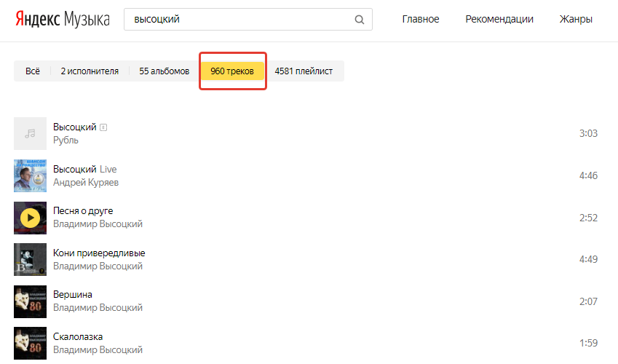The width and height of the screenshot is (618, 364).
Task: Open Главное in the top navigation
Action: (x=421, y=19)
